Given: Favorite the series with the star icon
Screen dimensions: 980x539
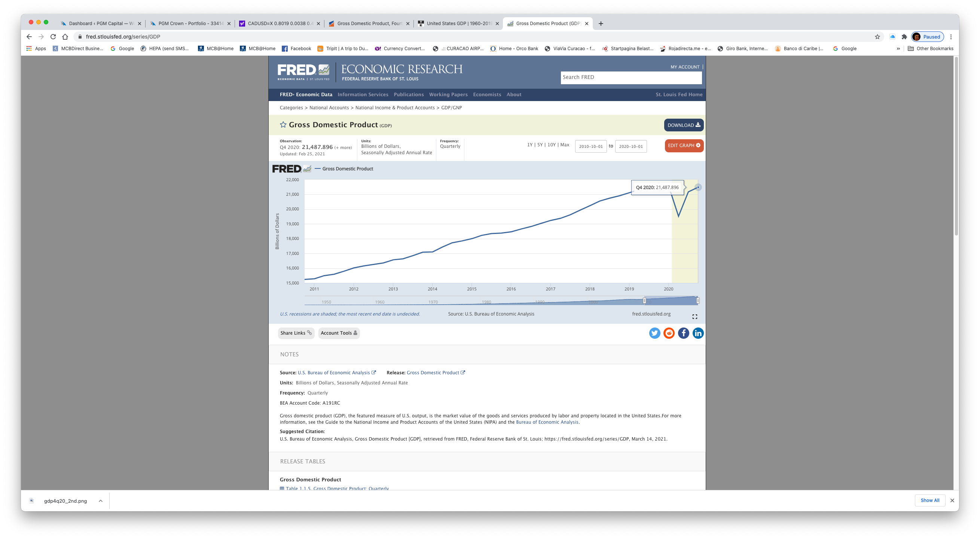Looking at the screenshot, I should pyautogui.click(x=283, y=125).
